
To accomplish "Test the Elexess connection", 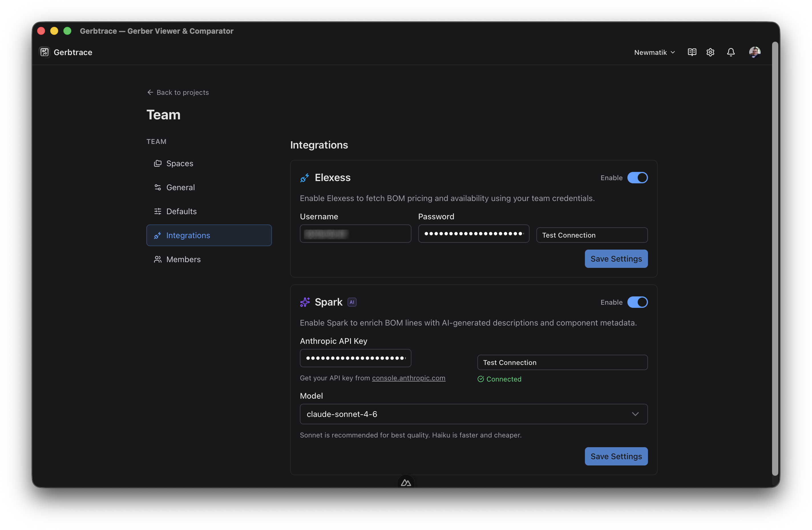I will [592, 235].
